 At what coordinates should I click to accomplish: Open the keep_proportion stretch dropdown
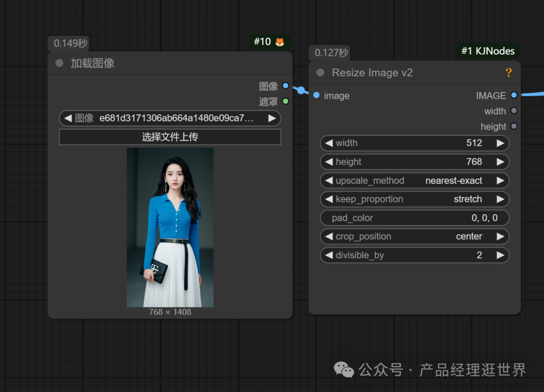pos(415,199)
